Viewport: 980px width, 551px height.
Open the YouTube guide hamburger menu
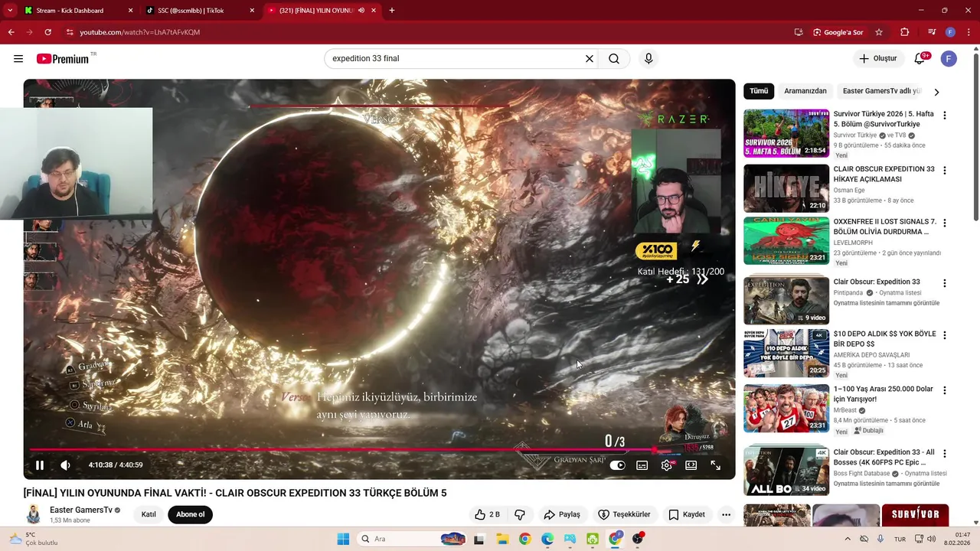tap(18, 59)
